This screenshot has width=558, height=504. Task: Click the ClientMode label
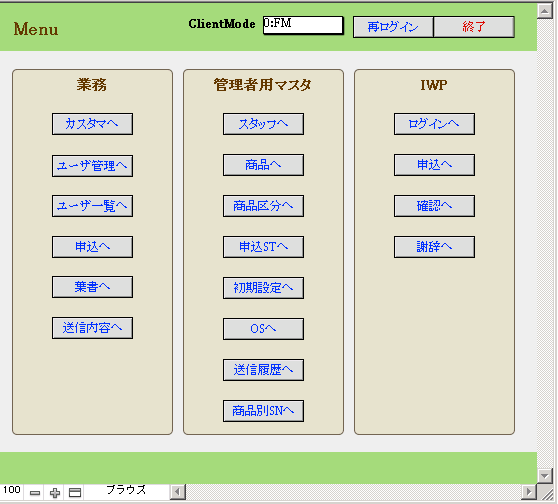222,24
